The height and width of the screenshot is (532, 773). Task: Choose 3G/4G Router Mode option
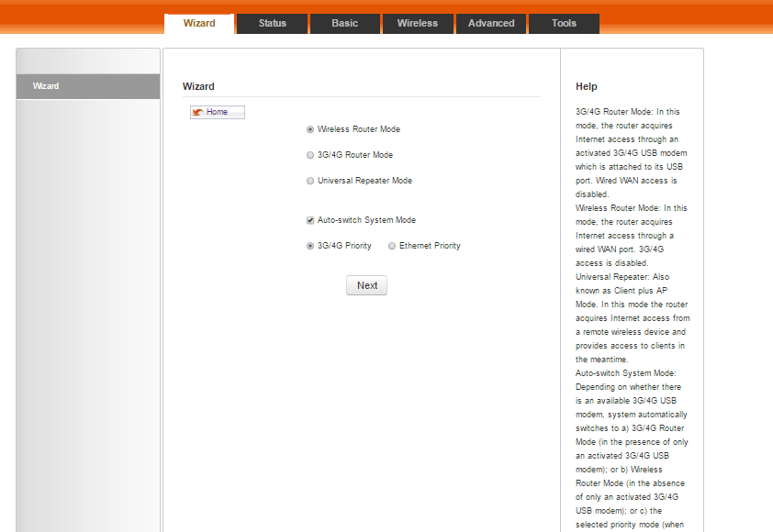point(310,155)
